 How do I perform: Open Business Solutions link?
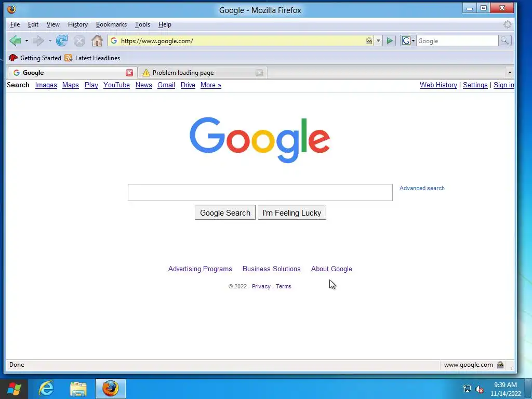click(271, 269)
